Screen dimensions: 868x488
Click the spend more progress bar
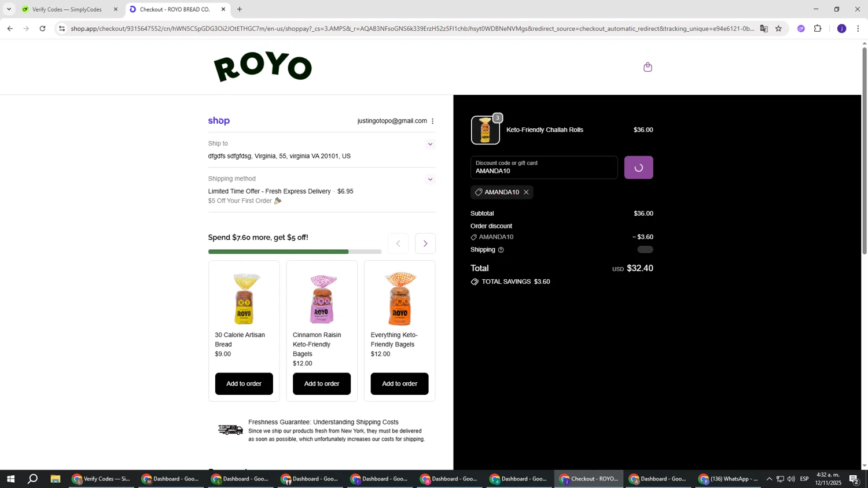coord(295,252)
